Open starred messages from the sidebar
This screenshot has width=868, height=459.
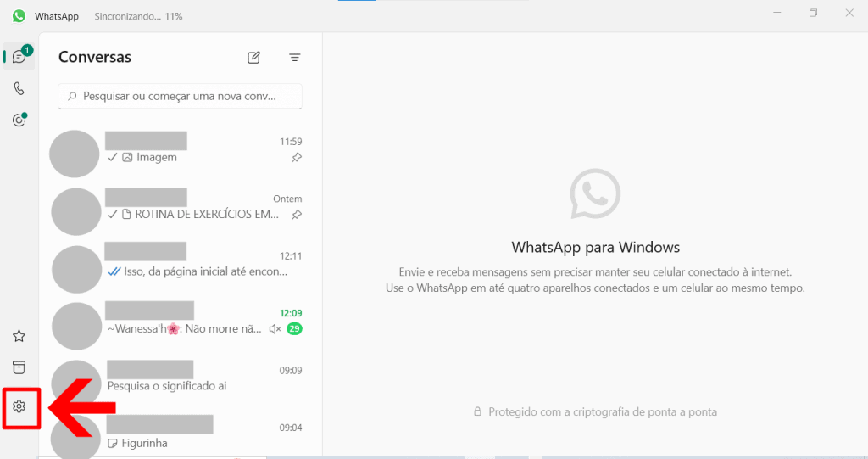[x=19, y=336]
